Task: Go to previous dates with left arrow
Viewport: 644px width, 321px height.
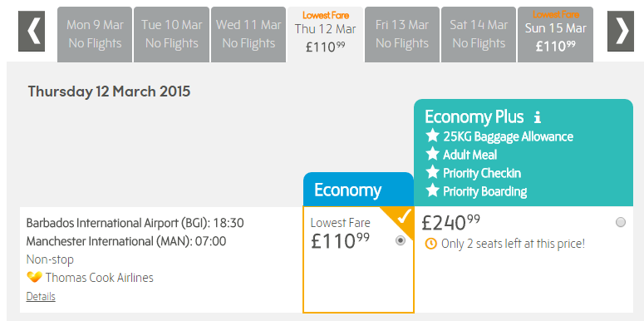Action: point(32,32)
